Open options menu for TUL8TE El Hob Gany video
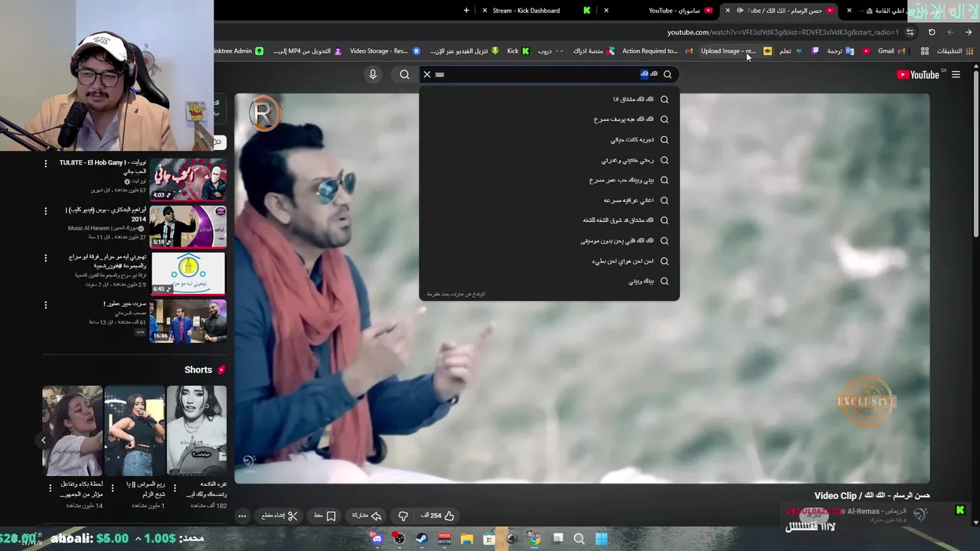This screenshot has height=551, width=980. coord(45,164)
